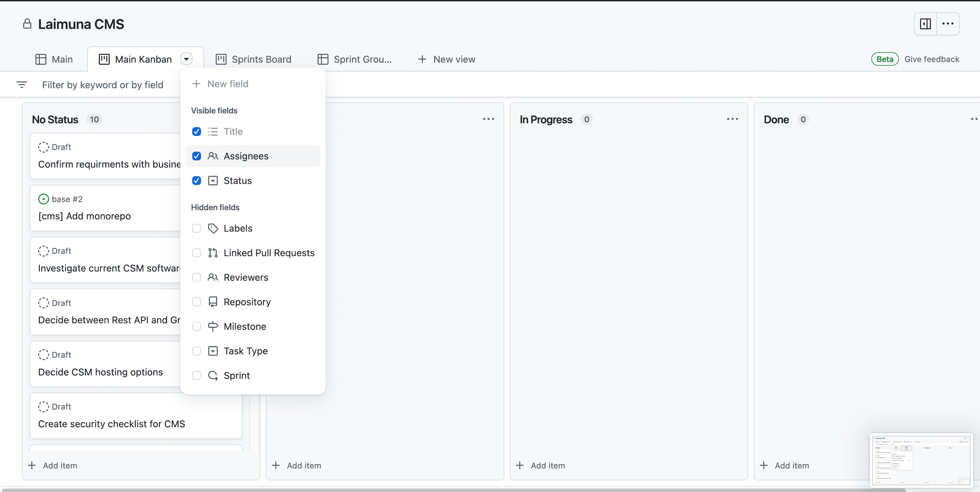Enable the Milestone field checkbox
Screen dimensions: 980x492
coord(197,326)
